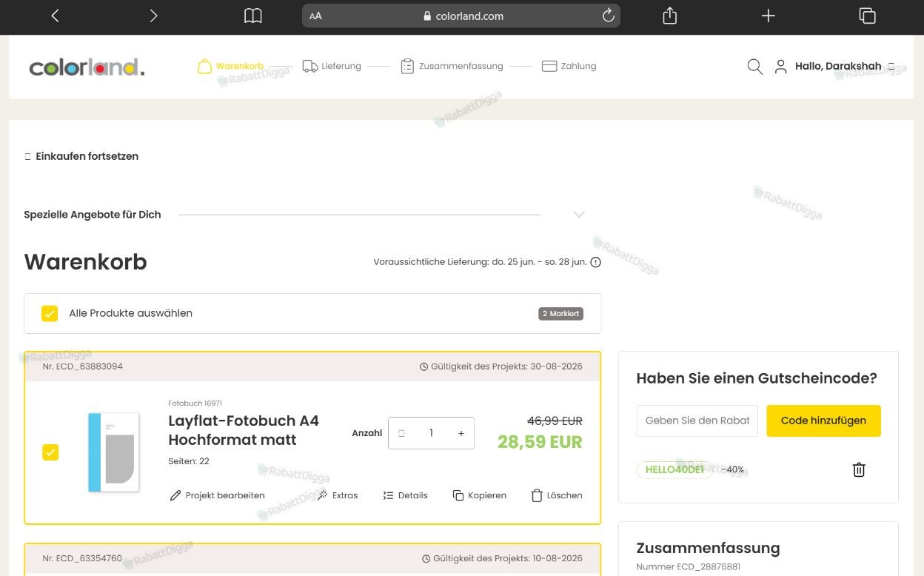This screenshot has height=576, width=924.
Task: Select the Warenkorb checkout step
Action: tap(230, 66)
